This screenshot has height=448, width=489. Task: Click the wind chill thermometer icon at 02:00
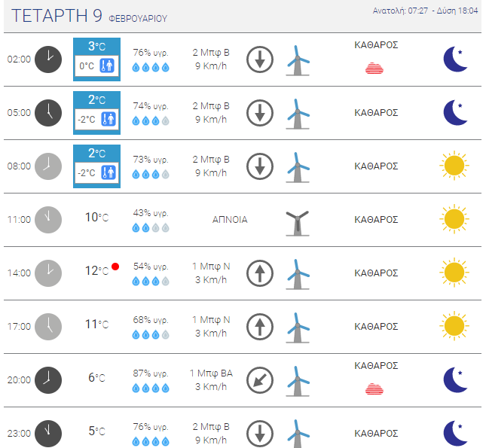(107, 66)
